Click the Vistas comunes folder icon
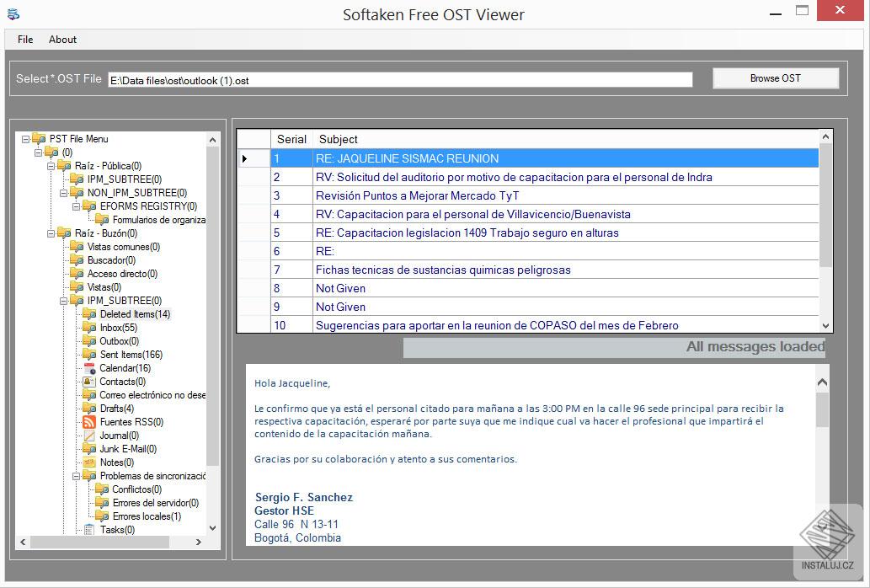The width and height of the screenshot is (870, 588). click(x=77, y=247)
